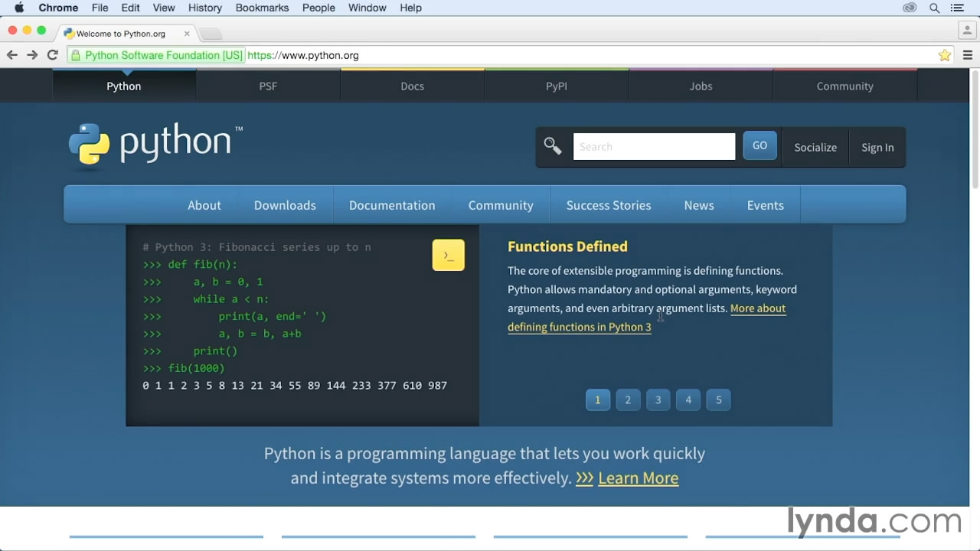Open Community in blue navigation bar

coord(501,205)
